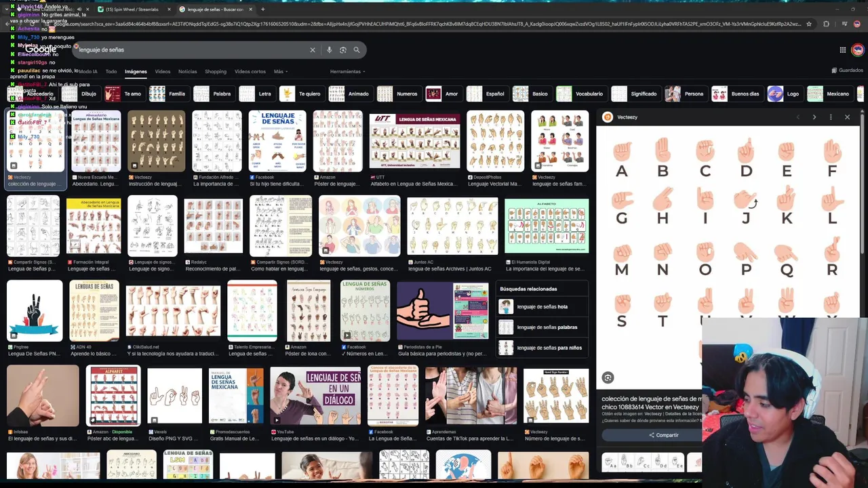Open the DepositPhotos Lenguaje Vectorial image

click(495, 141)
